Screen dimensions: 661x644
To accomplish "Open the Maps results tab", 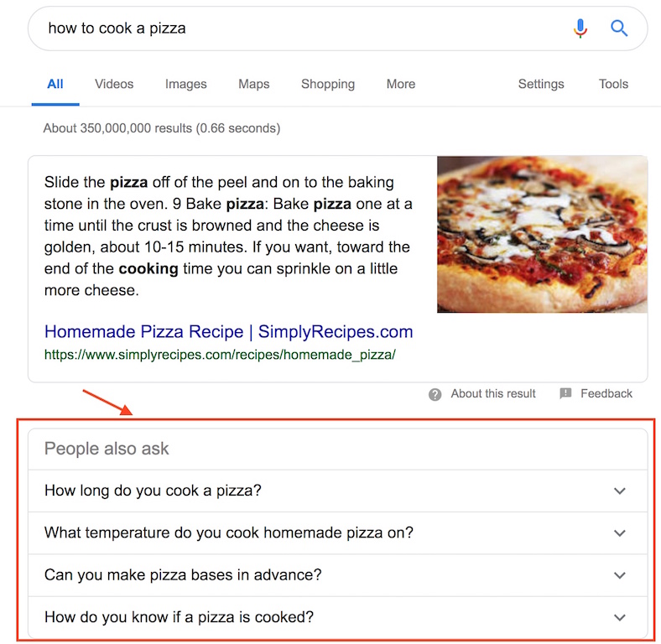I will [x=254, y=84].
